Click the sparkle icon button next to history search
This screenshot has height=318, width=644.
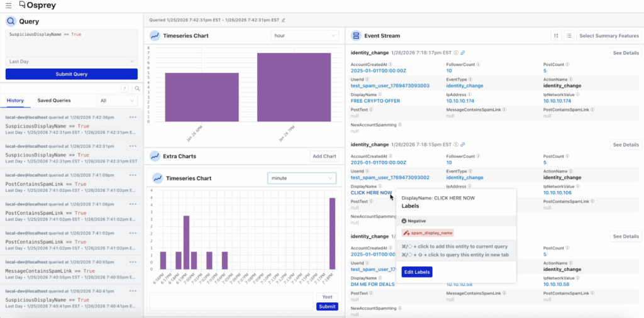(x=125, y=89)
